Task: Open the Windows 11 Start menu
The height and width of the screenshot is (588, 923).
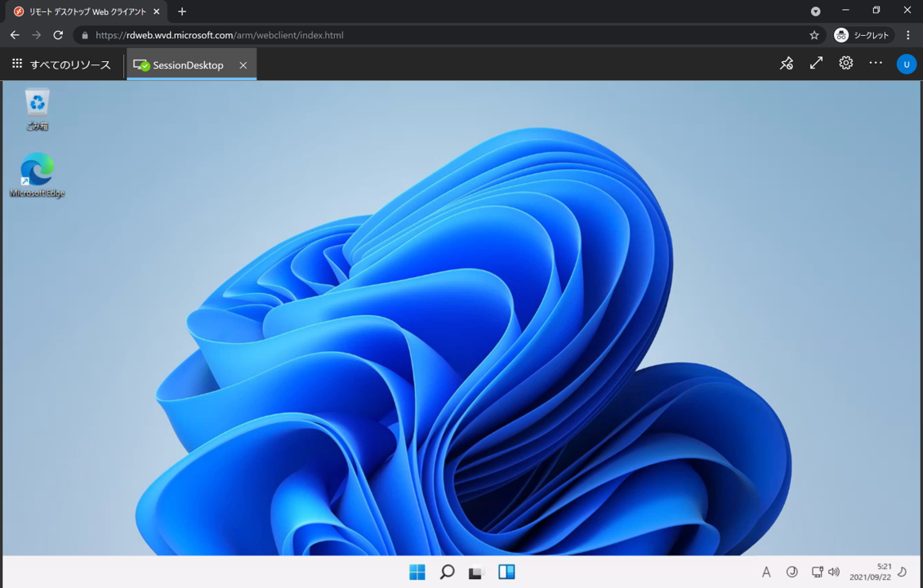Action: (x=417, y=572)
